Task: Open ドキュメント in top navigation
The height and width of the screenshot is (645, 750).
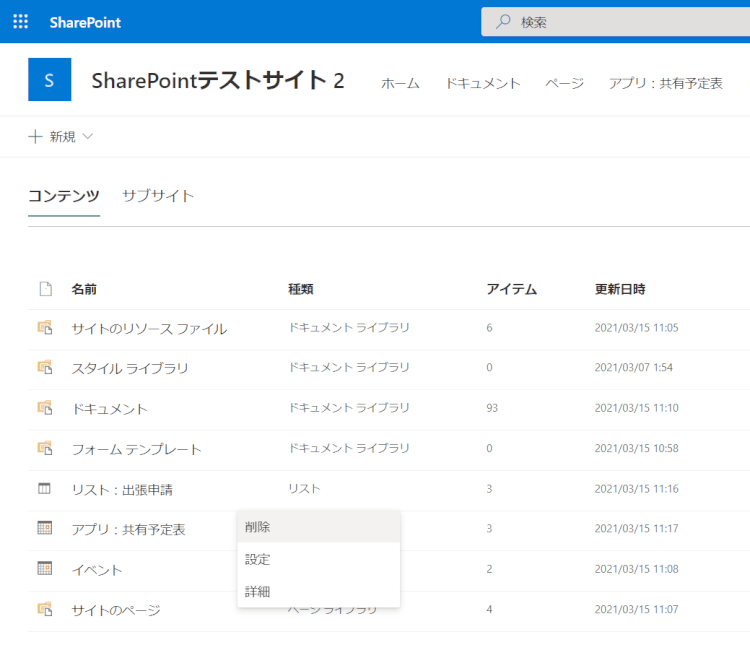Action: pyautogui.click(x=483, y=83)
